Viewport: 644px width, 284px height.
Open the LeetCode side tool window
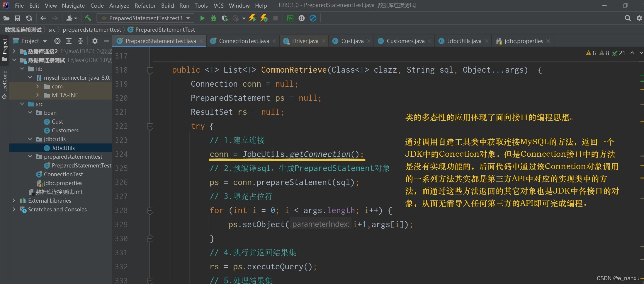(x=4, y=85)
